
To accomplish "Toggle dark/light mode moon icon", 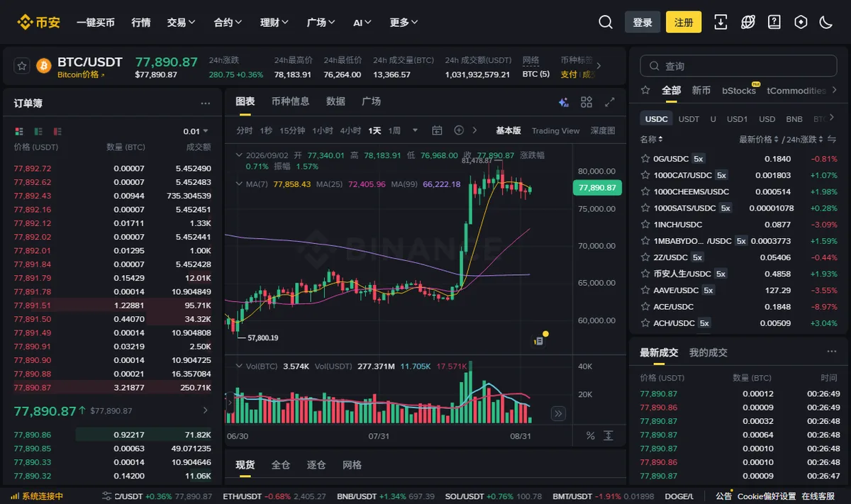I will coord(826,22).
